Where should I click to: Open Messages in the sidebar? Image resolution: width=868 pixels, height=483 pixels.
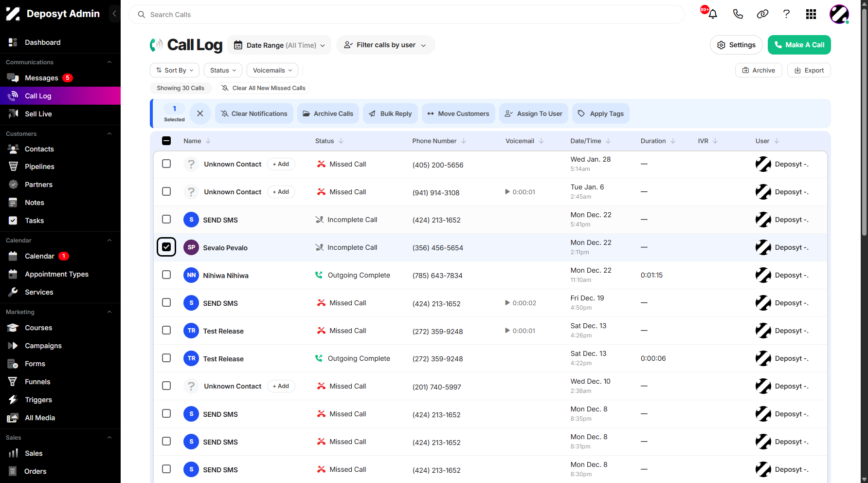coord(41,78)
